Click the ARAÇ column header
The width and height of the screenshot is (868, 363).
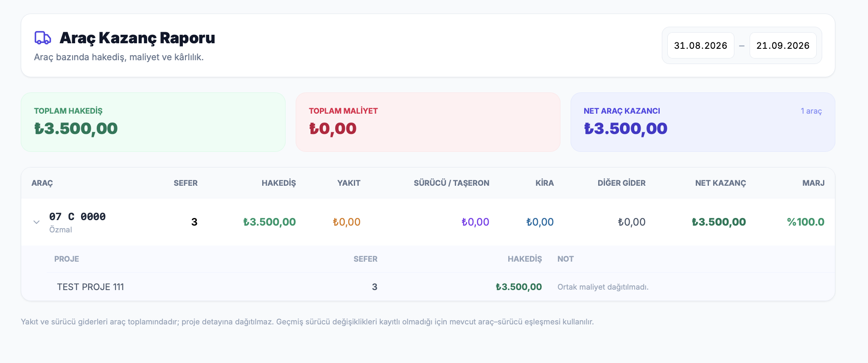[x=42, y=183]
